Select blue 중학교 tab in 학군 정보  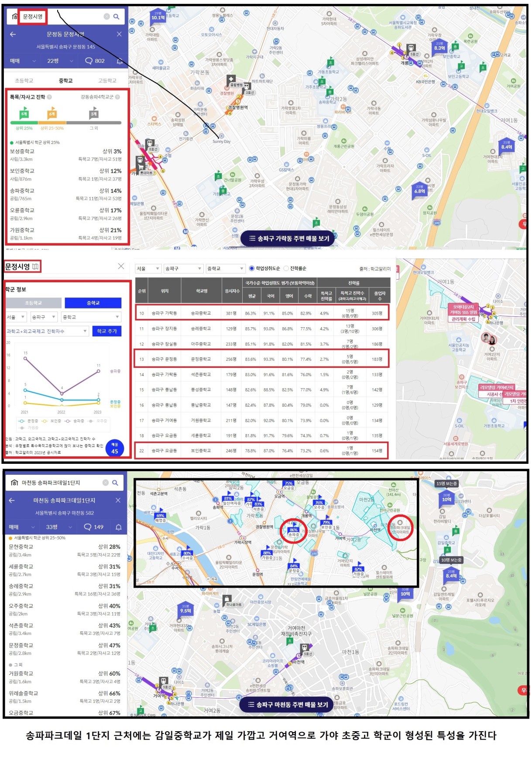pos(93,303)
